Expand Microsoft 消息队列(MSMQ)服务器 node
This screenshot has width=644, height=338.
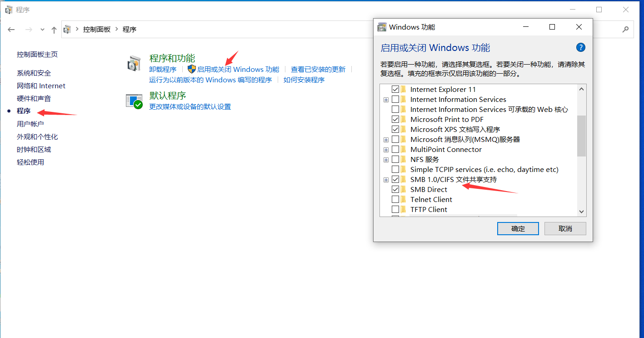(386, 140)
